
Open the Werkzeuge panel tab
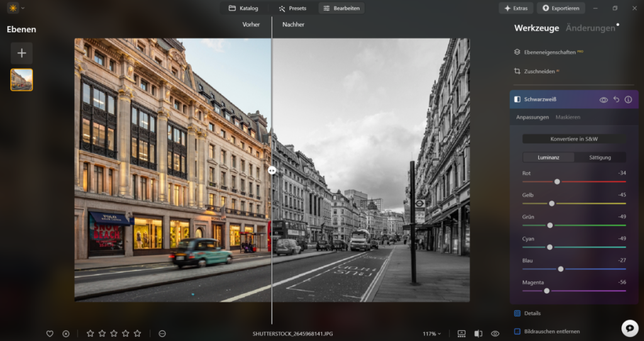(x=536, y=28)
